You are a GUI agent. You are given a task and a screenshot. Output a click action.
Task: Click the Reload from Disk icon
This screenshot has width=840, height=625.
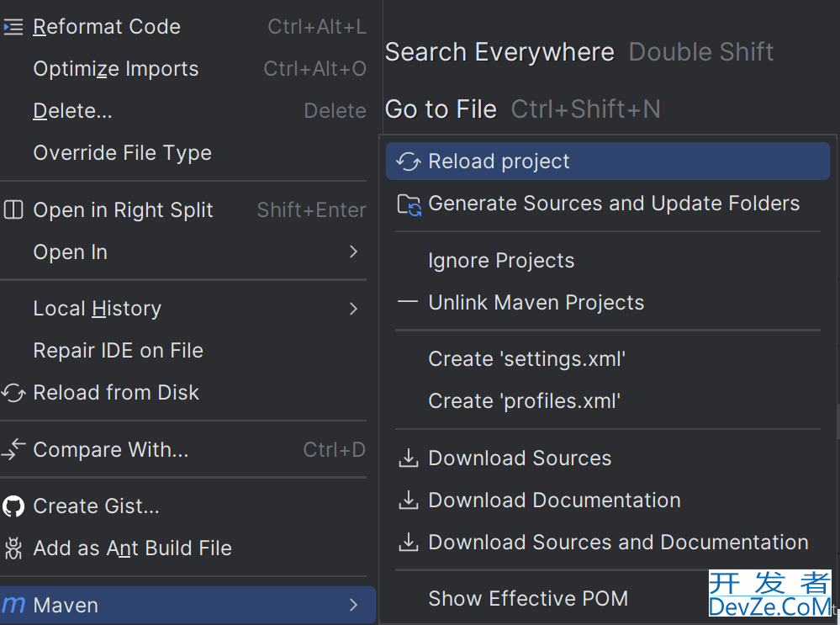coord(13,393)
